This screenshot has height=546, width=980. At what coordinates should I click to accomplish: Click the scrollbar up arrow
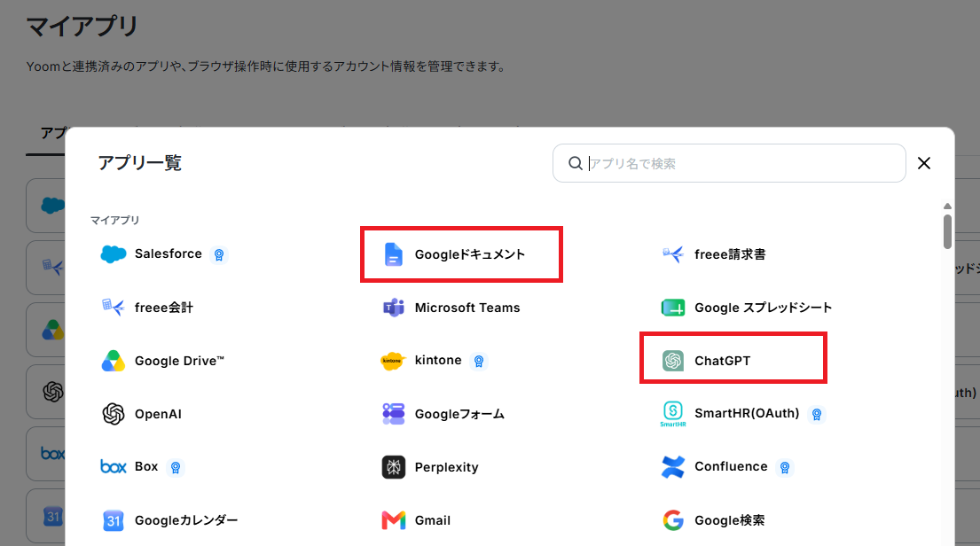pos(947,207)
